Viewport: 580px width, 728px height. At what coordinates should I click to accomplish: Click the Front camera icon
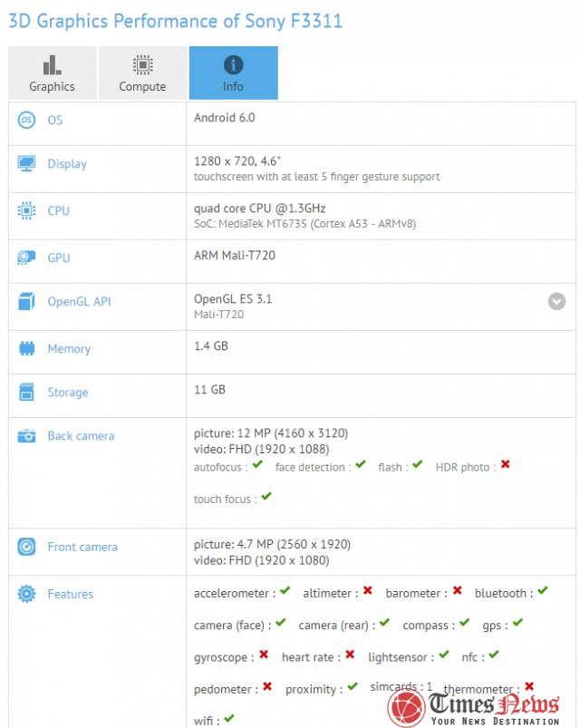tap(26, 548)
